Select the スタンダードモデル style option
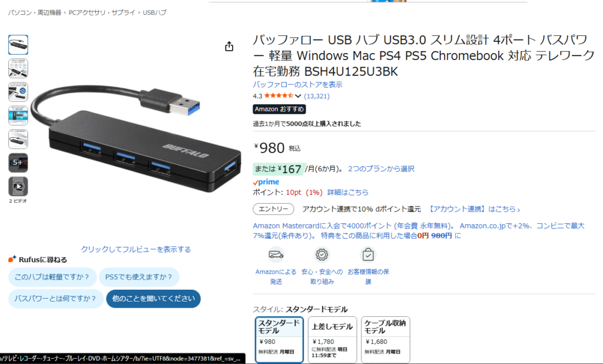The width and height of the screenshot is (603, 364). pyautogui.click(x=279, y=339)
